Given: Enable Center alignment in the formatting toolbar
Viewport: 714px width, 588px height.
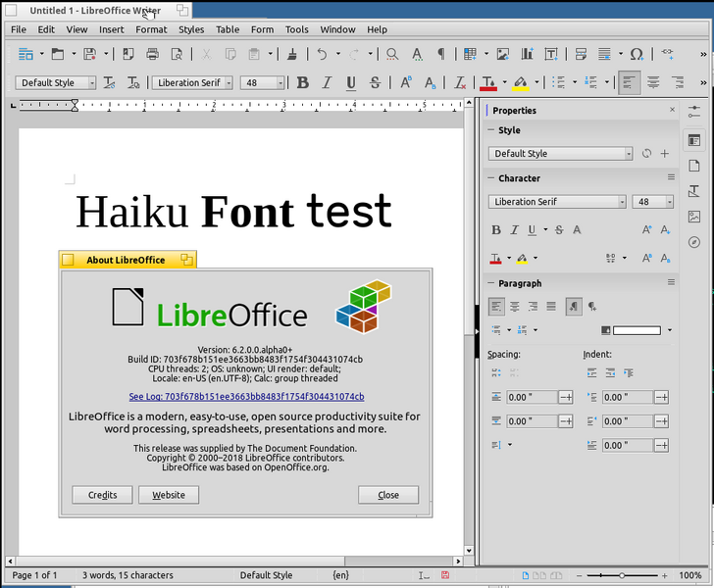Looking at the screenshot, I should click(x=653, y=82).
